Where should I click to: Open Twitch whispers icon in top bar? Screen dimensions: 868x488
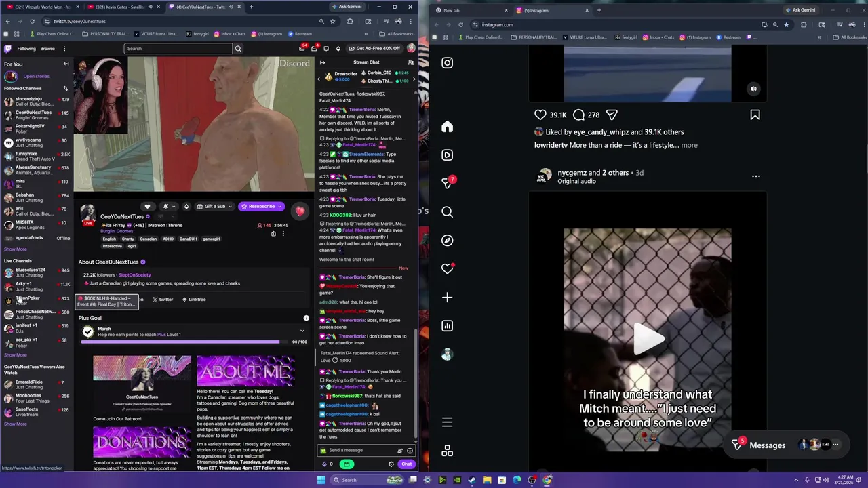(326, 49)
